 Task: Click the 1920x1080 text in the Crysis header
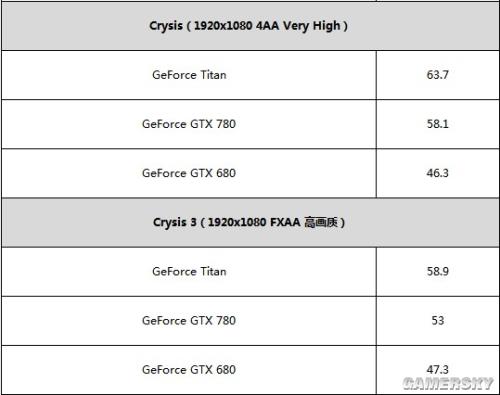223,26
